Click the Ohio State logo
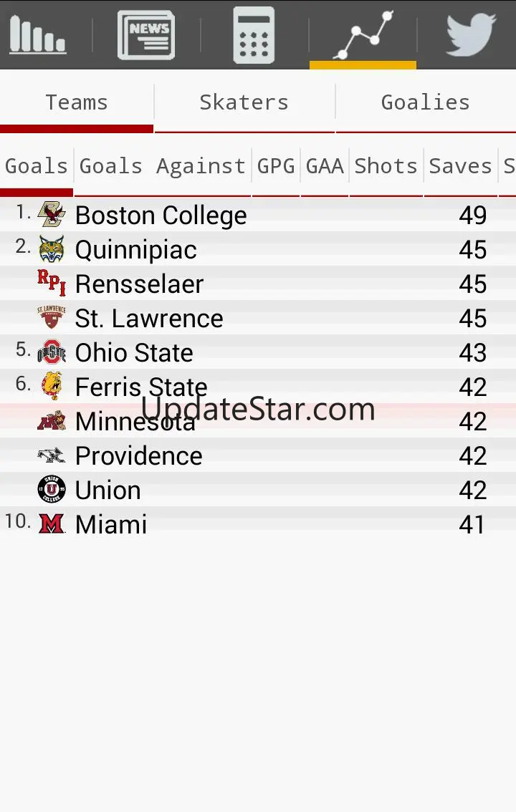Screen dimensions: 516x812 coord(51,352)
